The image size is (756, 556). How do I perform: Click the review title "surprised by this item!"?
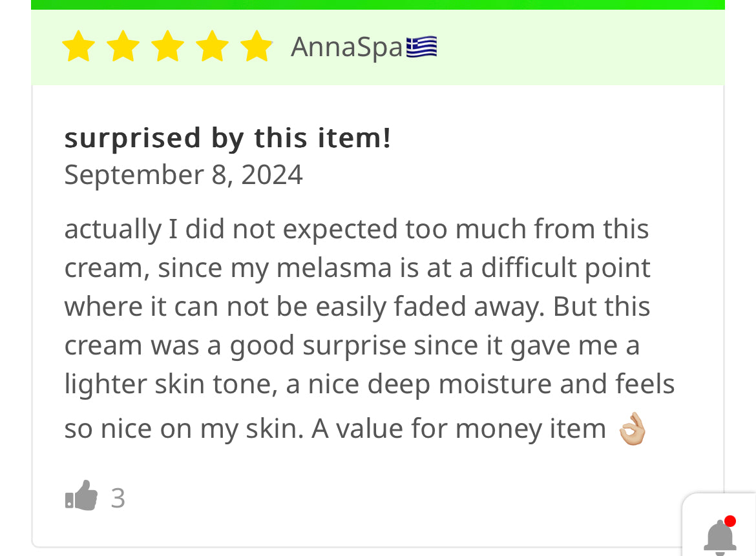pos(227,138)
